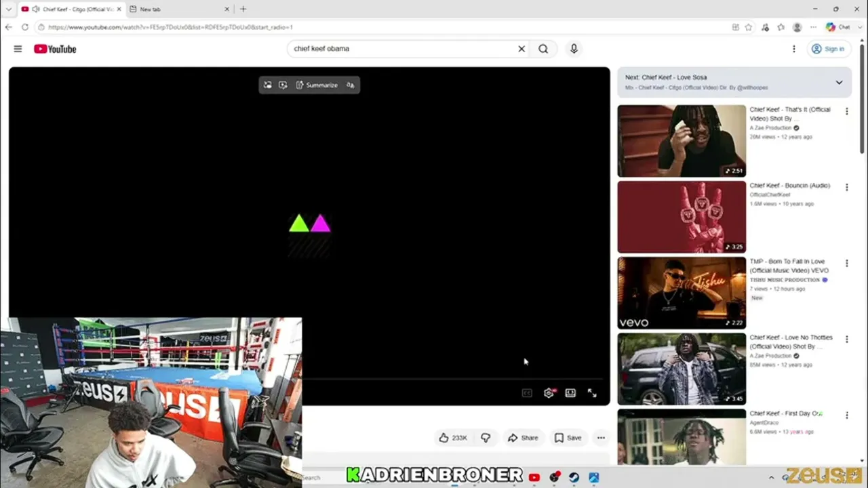Reload the page with refresh icon
This screenshot has width=868, height=488.
click(x=25, y=27)
